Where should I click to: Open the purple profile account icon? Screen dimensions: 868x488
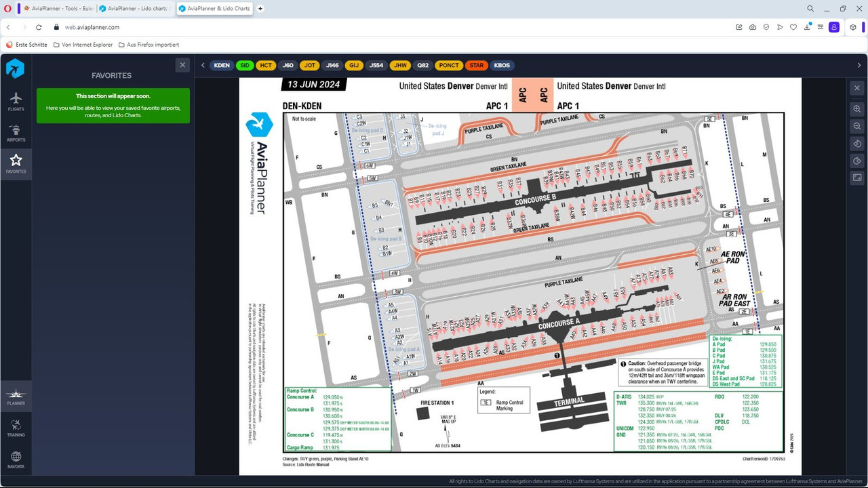[x=834, y=27]
